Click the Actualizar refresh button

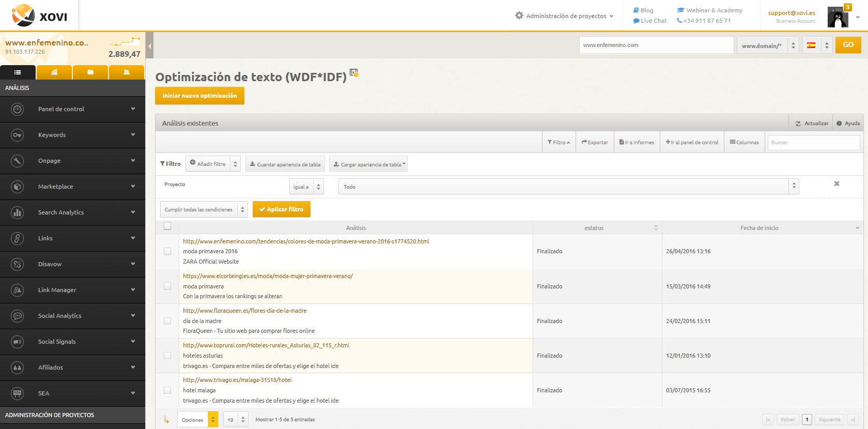point(811,123)
